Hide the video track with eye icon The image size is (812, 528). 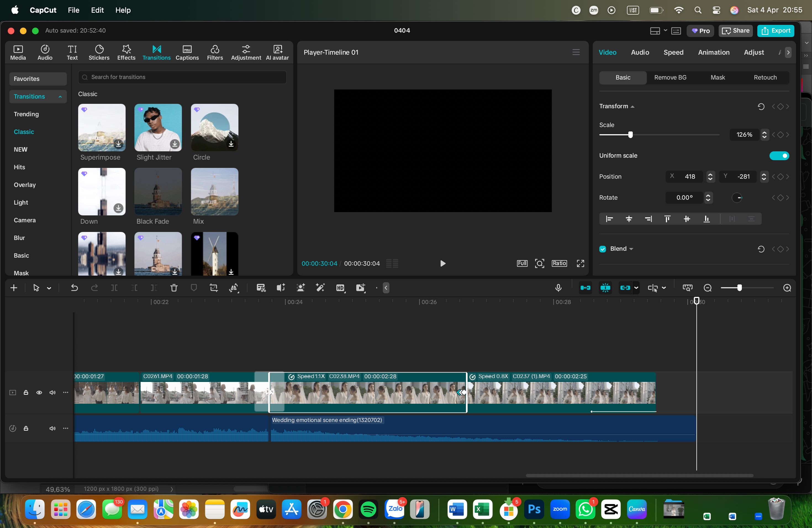(39, 393)
